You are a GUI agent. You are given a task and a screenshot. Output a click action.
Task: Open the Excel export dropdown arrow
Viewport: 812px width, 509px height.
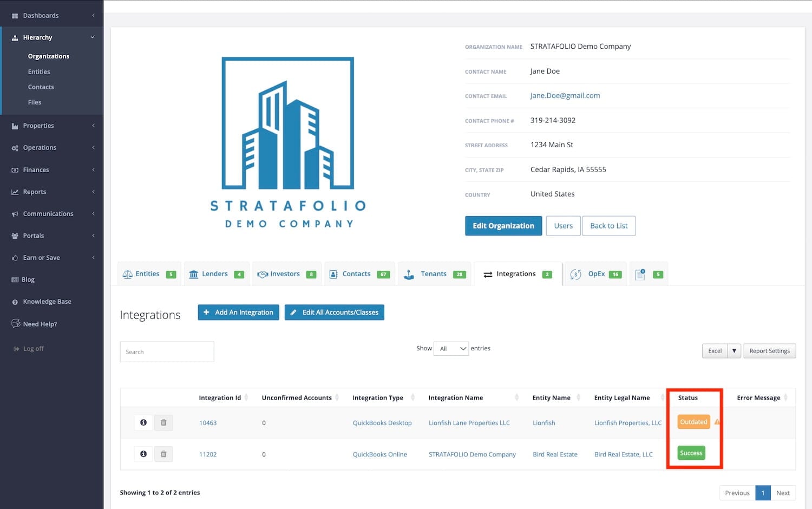734,351
